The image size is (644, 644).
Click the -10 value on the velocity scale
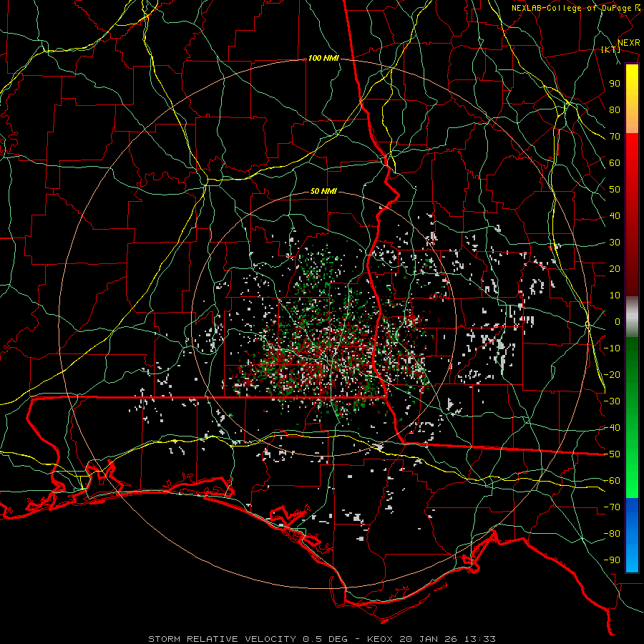(x=612, y=348)
